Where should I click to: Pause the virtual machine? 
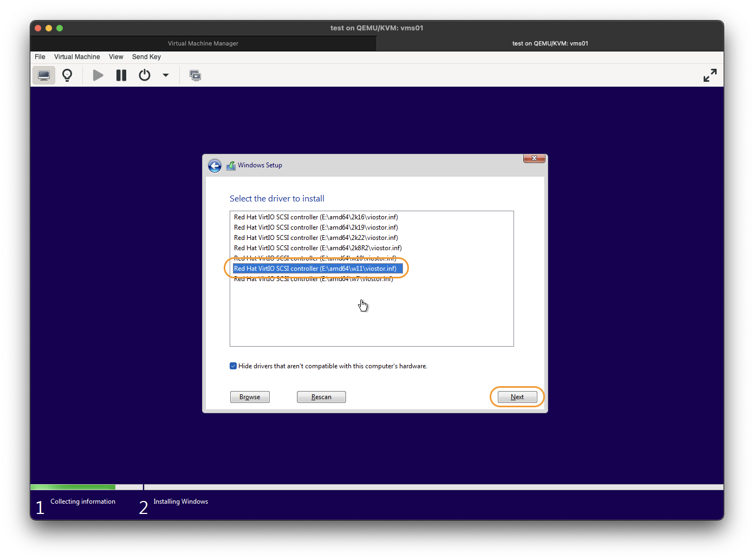[x=121, y=75]
